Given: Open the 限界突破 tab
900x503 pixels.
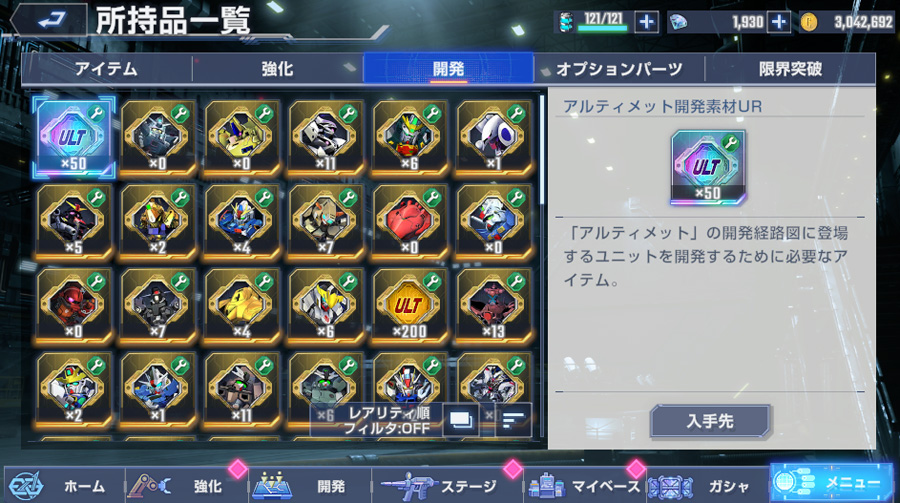Looking at the screenshot, I should (790, 69).
